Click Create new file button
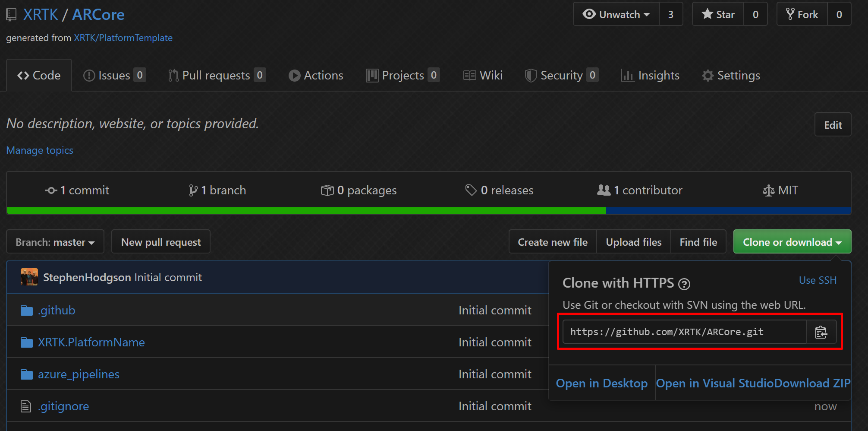The width and height of the screenshot is (868, 431). [x=553, y=242]
